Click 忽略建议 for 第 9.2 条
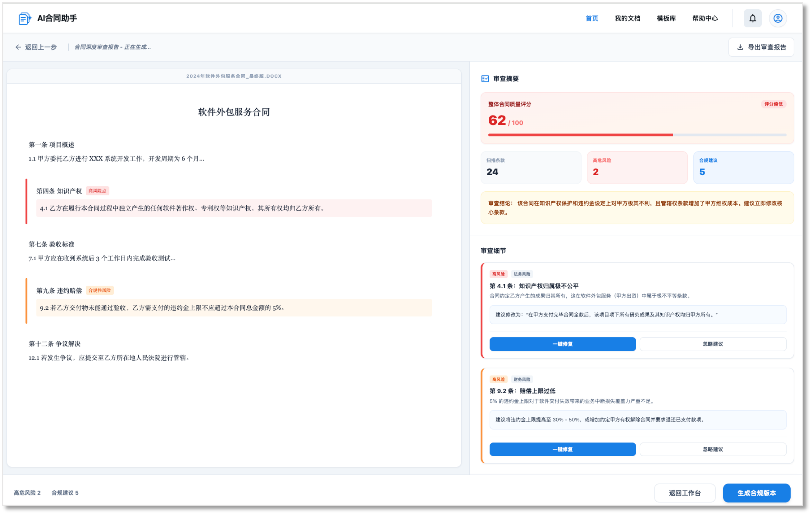Image resolution: width=812 pixels, height=515 pixels. coord(713,449)
